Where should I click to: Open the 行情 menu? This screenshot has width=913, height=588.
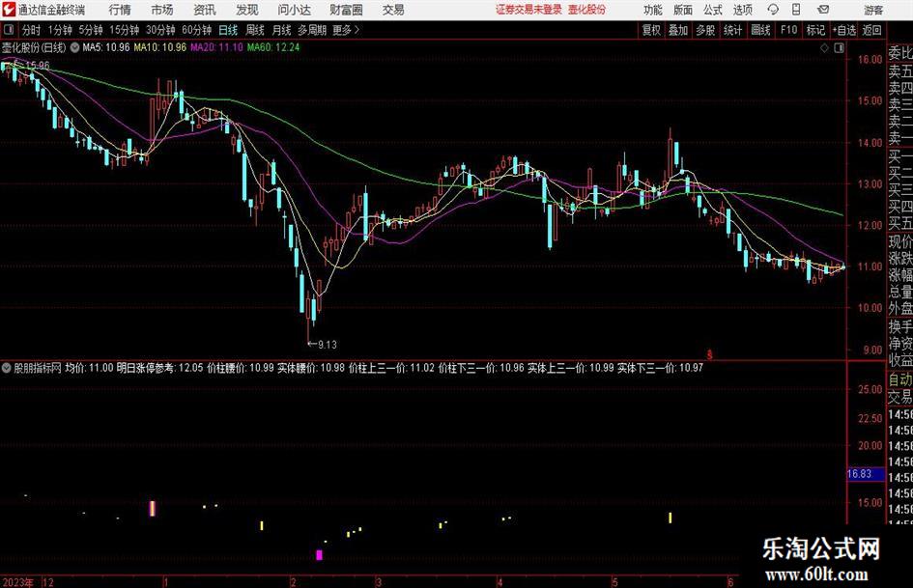click(x=120, y=10)
